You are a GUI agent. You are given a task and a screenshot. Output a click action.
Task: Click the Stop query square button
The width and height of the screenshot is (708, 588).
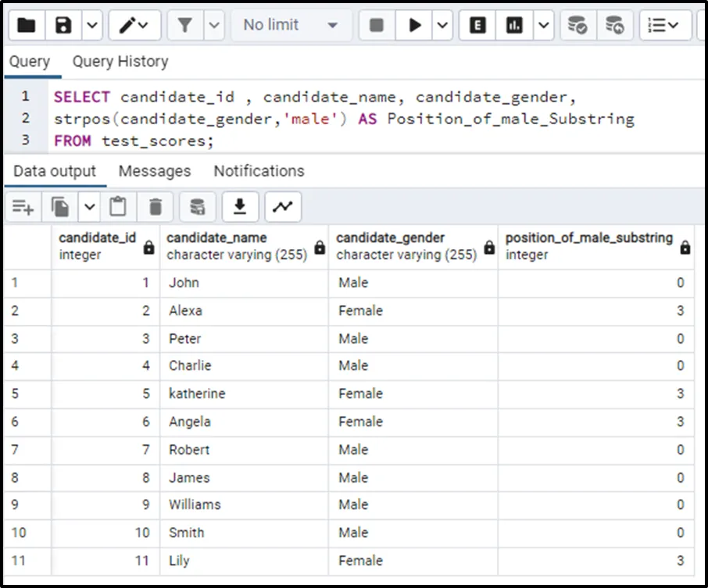377,26
